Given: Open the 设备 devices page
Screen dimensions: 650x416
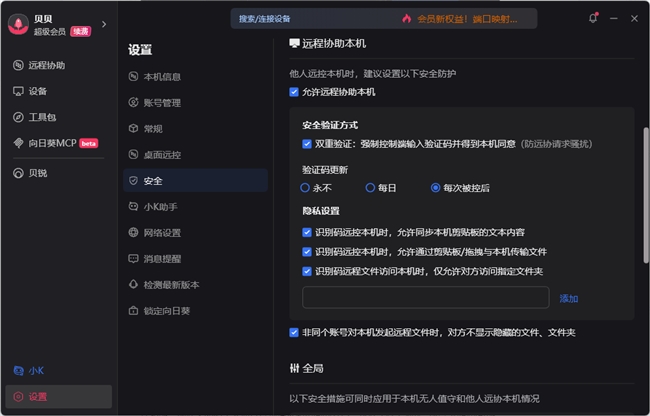Looking at the screenshot, I should 37,91.
